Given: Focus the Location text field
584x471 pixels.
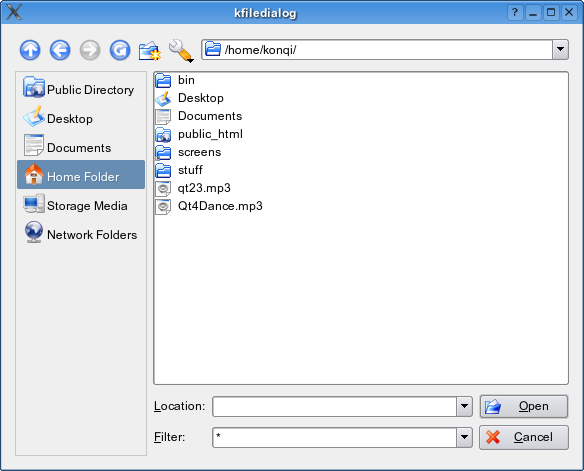Looking at the screenshot, I should point(334,406).
